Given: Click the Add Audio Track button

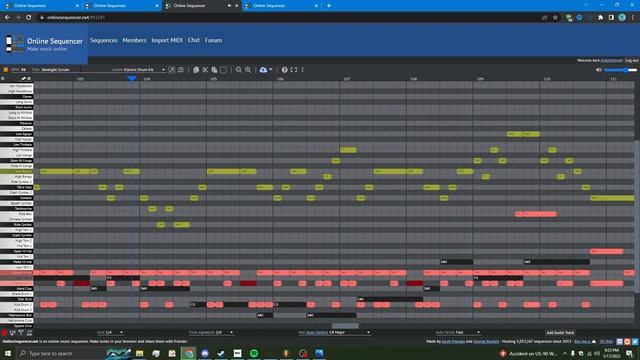Looking at the screenshot, I should point(560,333).
